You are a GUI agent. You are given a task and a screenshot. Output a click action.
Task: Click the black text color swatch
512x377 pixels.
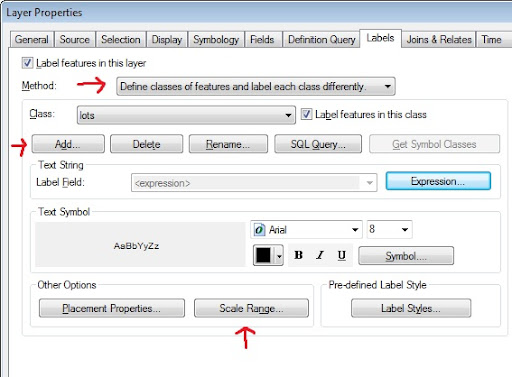[263, 255]
